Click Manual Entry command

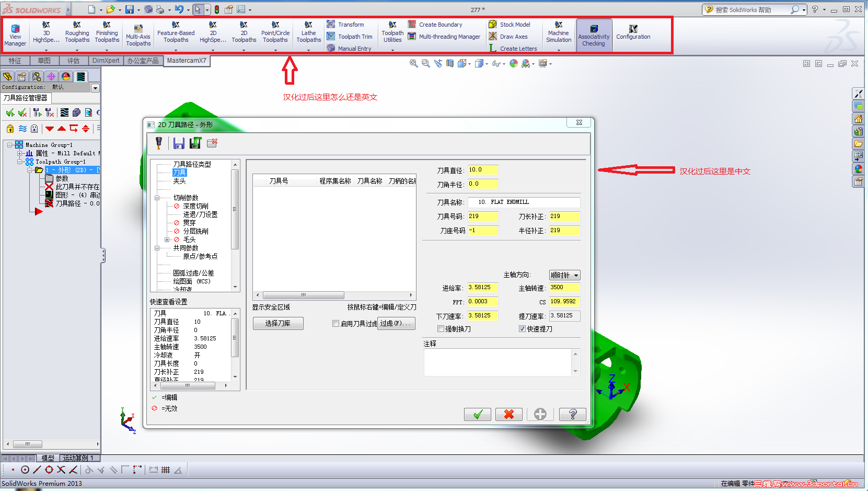349,49
